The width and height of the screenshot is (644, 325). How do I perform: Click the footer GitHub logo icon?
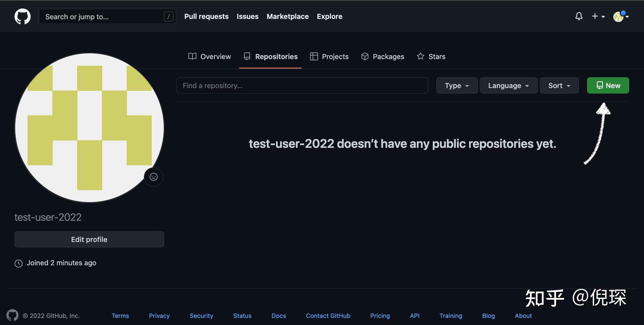coord(12,315)
